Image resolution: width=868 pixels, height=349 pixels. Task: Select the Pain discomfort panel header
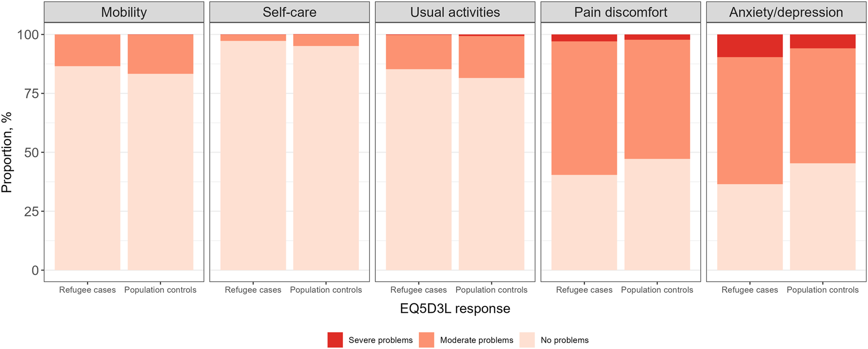click(x=620, y=12)
